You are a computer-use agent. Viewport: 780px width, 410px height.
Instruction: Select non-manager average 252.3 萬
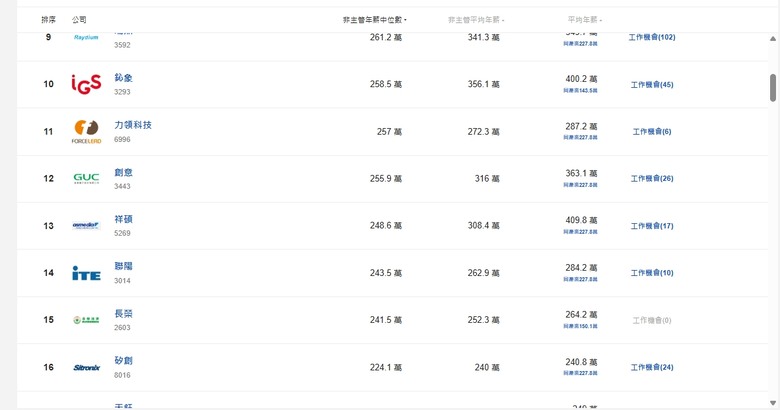484,320
